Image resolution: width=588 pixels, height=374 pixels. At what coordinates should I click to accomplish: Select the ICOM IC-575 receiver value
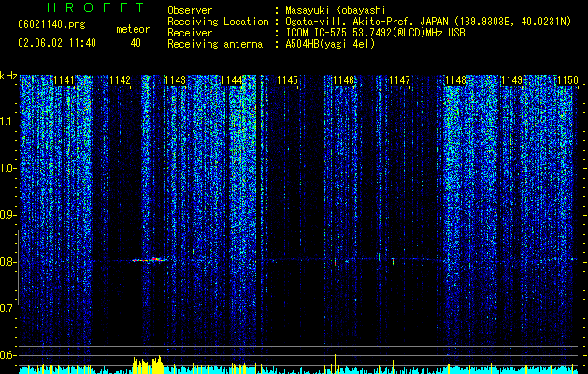pos(375,33)
